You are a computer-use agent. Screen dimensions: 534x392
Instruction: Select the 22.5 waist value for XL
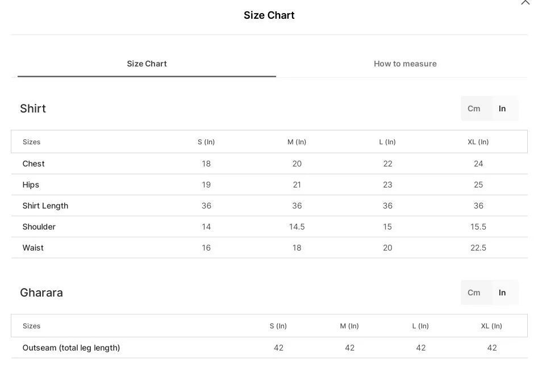click(478, 248)
